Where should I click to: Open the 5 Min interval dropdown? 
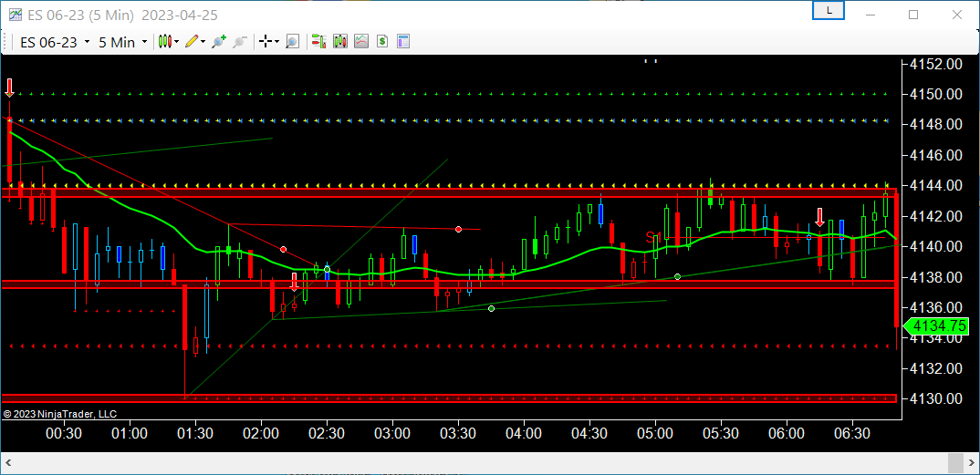[x=122, y=43]
